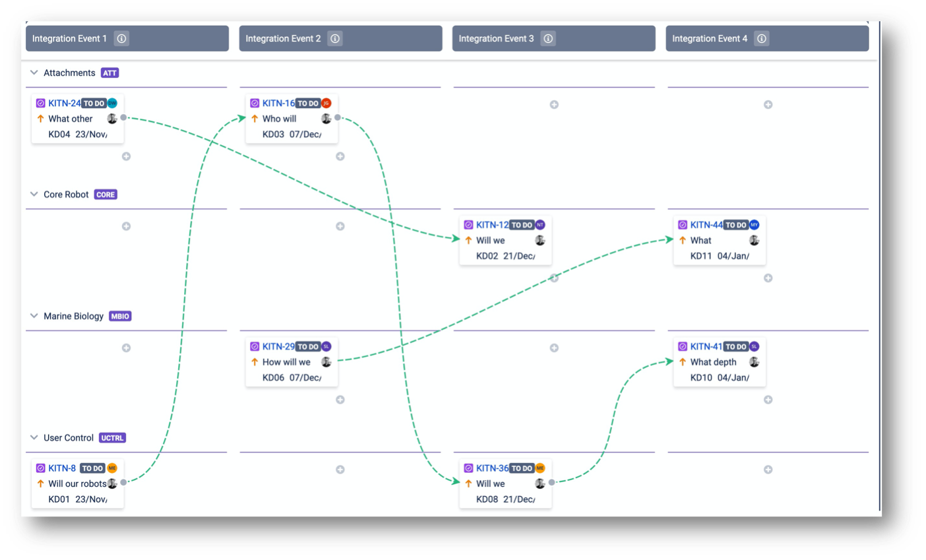Image resolution: width=926 pixels, height=560 pixels.
Task: Collapse the Core Robot swimlane
Action: coord(34,194)
